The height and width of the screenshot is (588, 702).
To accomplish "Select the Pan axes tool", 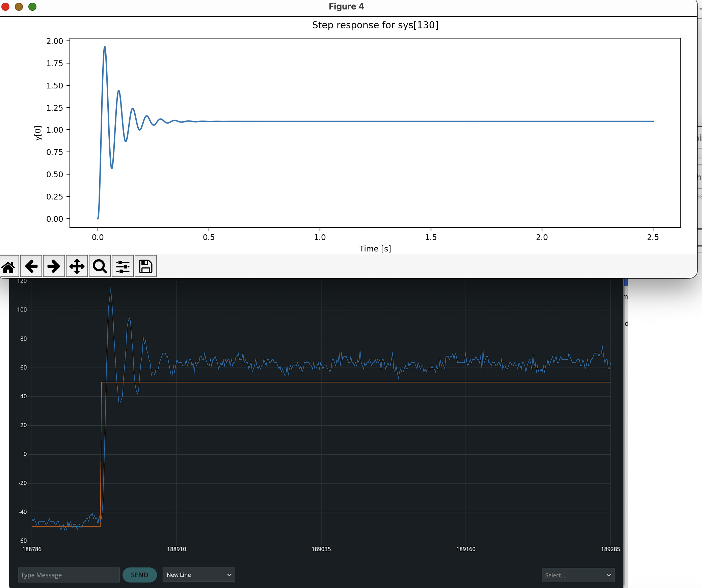I will (77, 266).
